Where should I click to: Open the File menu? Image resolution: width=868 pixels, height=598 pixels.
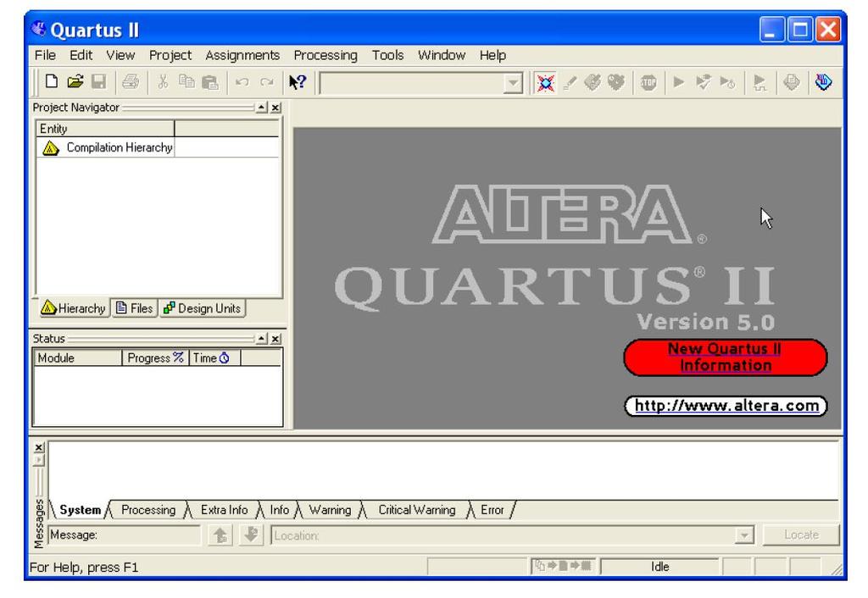(45, 55)
